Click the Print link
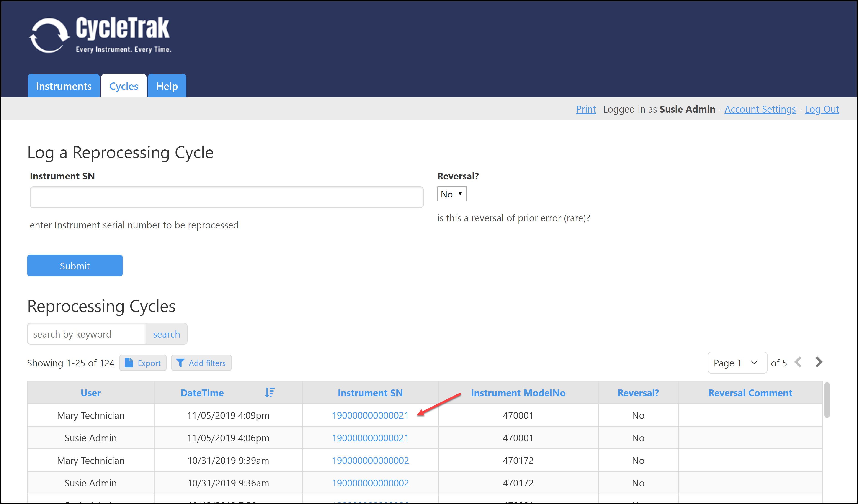The image size is (858, 504). click(x=586, y=109)
